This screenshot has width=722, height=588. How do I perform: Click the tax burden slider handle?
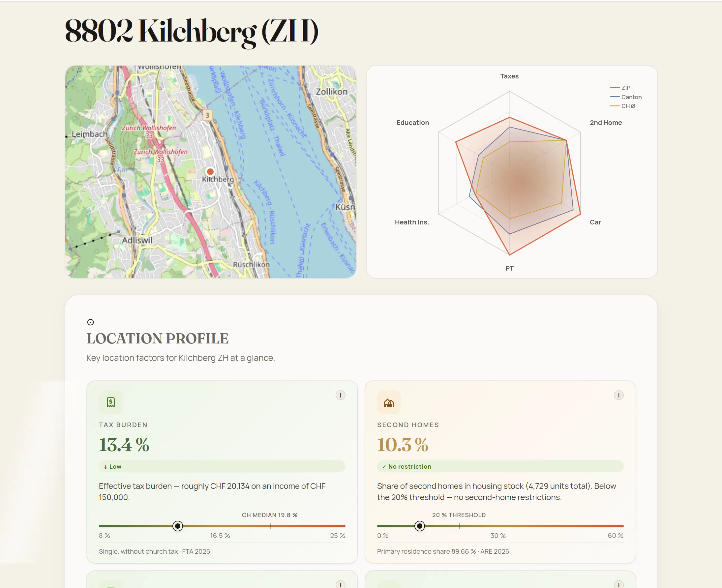click(x=178, y=526)
